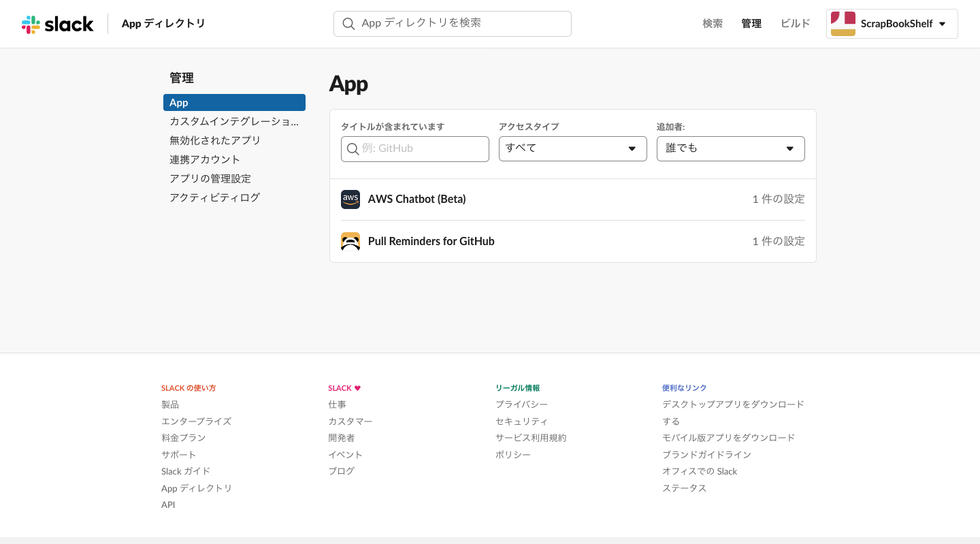Open Pull Reminders for GitHub app entry
Screen dimensions: 980x544
point(431,242)
